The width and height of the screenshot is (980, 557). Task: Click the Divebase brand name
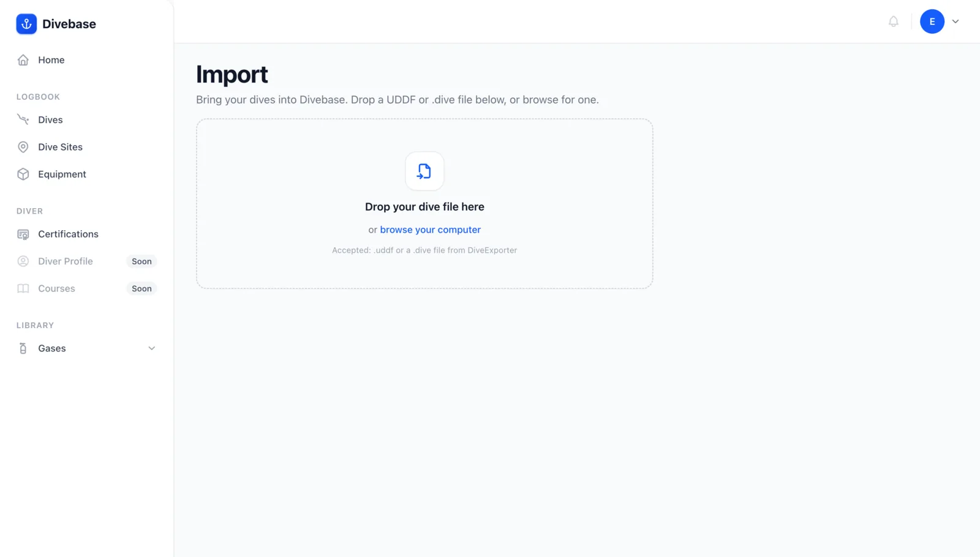[69, 24]
